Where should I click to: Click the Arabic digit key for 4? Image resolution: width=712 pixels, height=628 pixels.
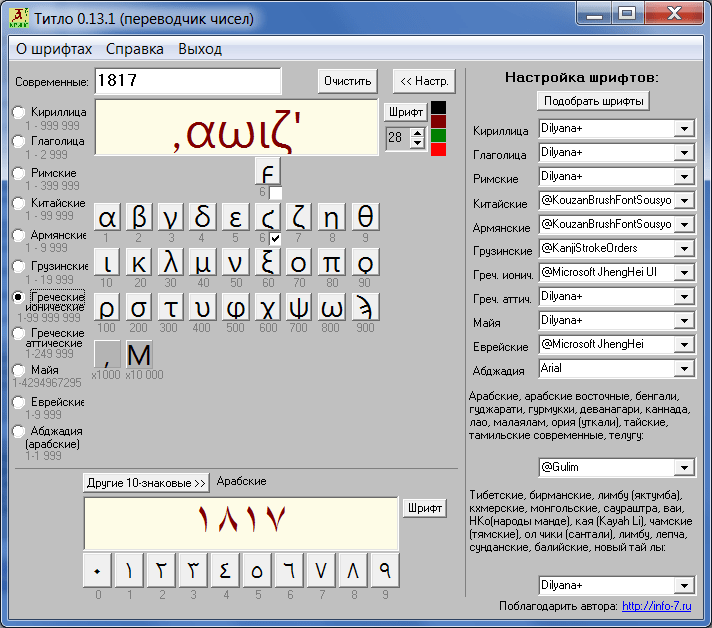coord(225,570)
